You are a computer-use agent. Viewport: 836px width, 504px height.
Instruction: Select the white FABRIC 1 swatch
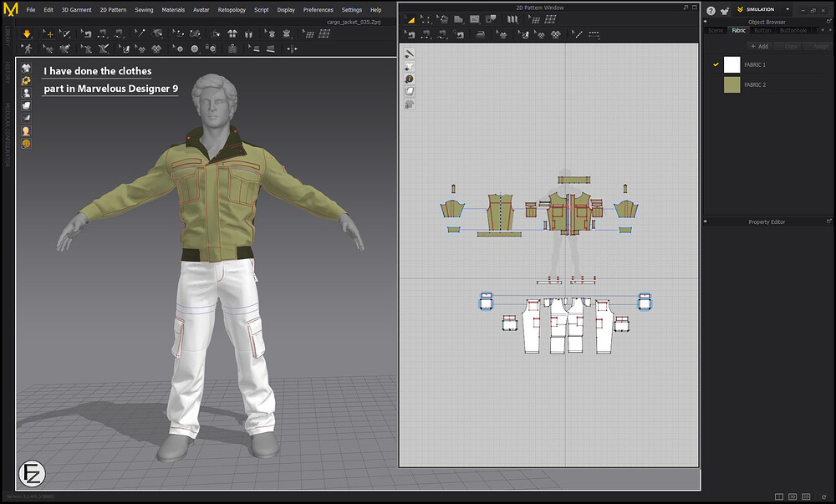732,64
